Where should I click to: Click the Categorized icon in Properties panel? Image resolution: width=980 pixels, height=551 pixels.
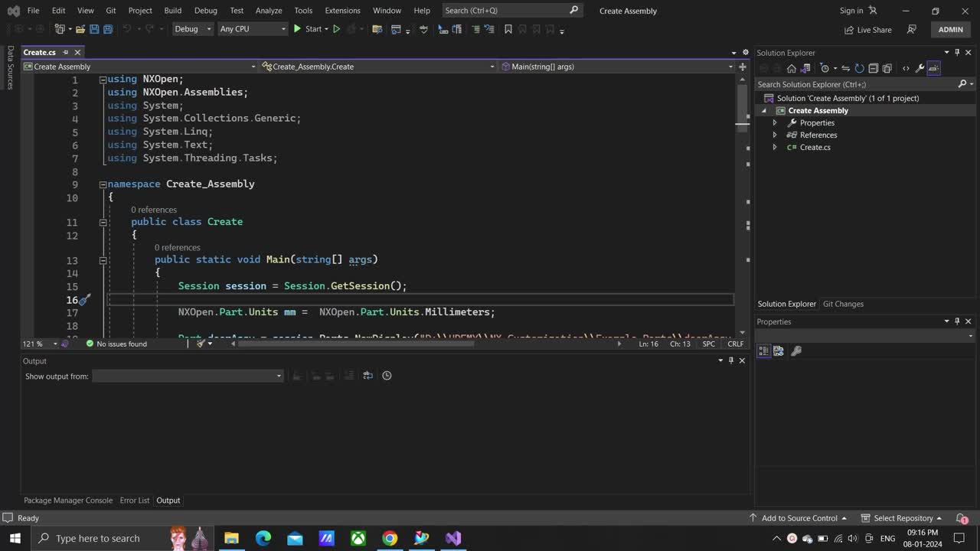[763, 351]
